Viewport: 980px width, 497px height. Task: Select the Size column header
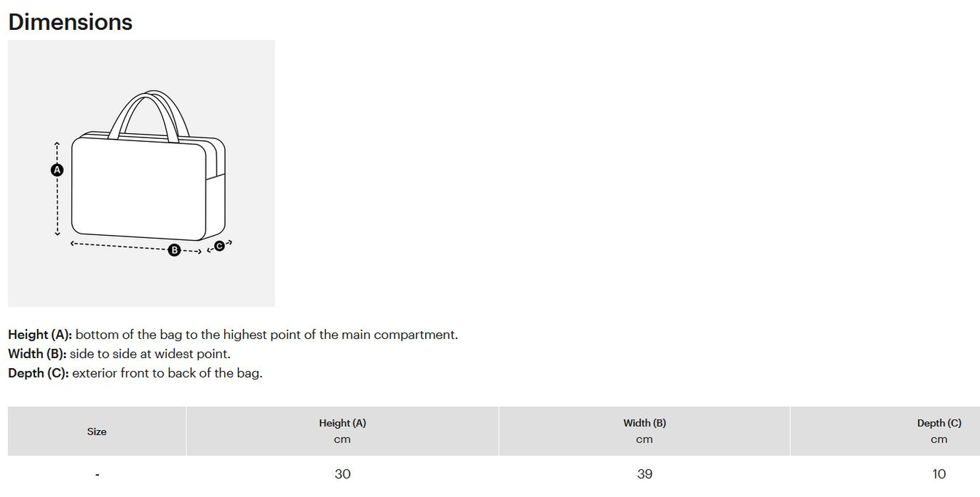point(97,432)
